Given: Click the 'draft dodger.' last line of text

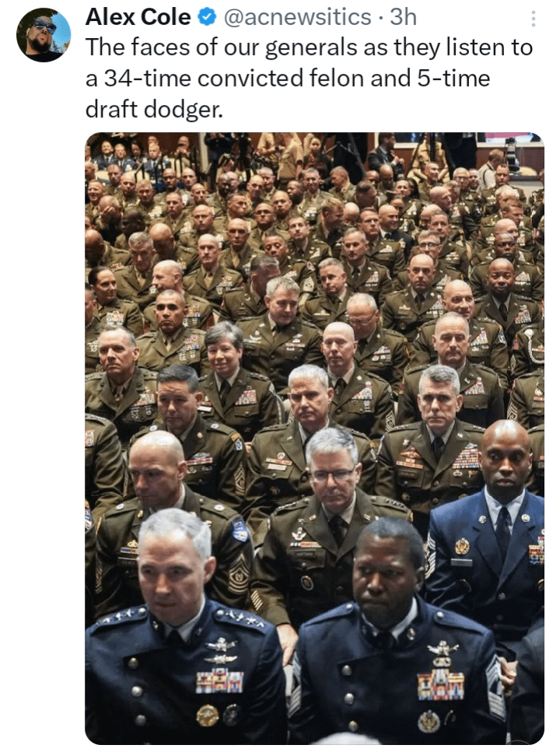Looking at the screenshot, I should [154, 110].
